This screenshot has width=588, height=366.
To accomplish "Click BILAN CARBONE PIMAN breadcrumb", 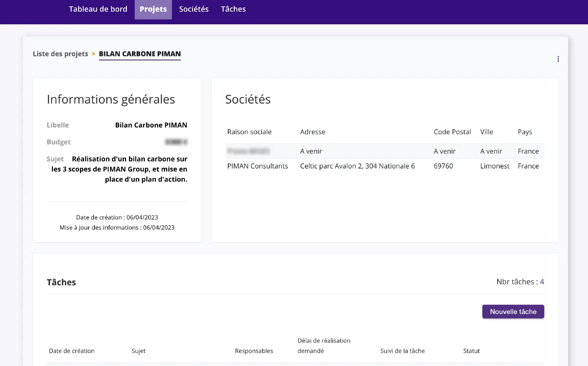I will pos(140,54).
